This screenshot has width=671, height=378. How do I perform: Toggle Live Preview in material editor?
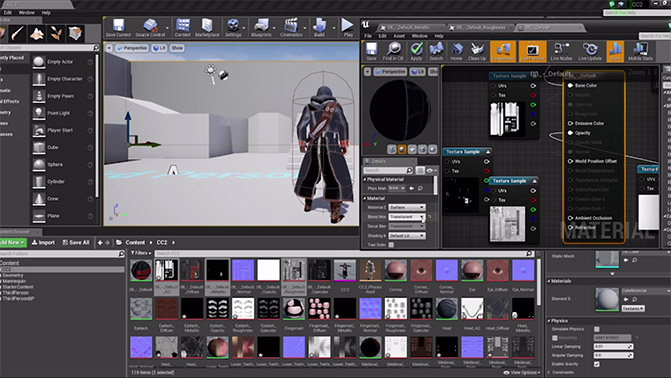coord(532,51)
